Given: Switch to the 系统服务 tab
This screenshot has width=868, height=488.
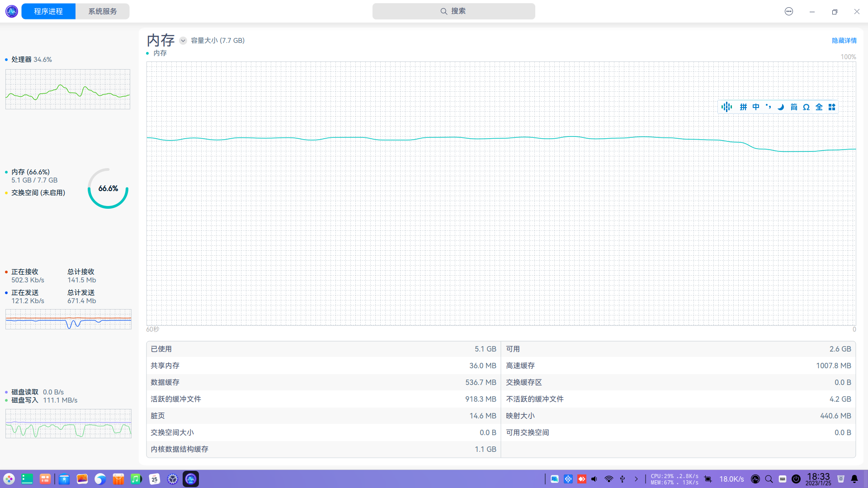Looking at the screenshot, I should [x=102, y=11].
